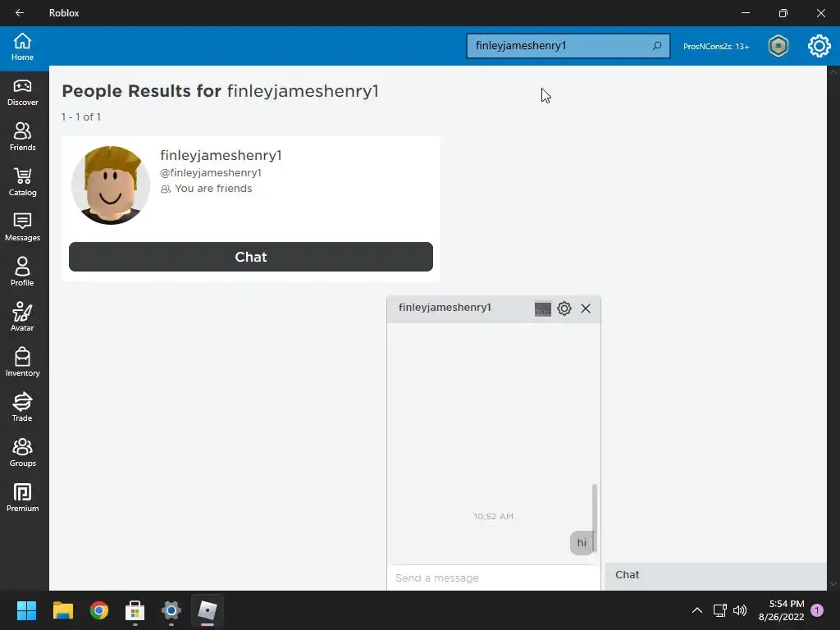Click the 'hi' message bubble
This screenshot has width=840, height=630.
point(582,543)
